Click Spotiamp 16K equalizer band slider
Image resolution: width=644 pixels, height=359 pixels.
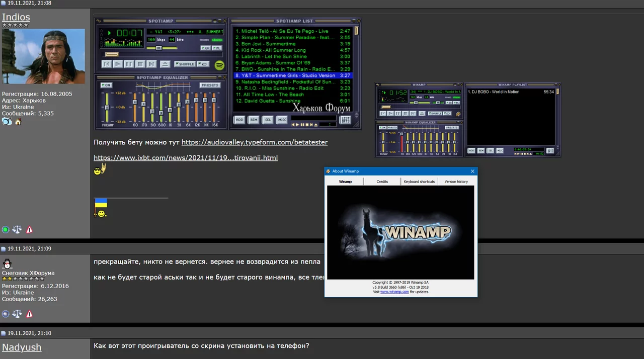pos(214,107)
